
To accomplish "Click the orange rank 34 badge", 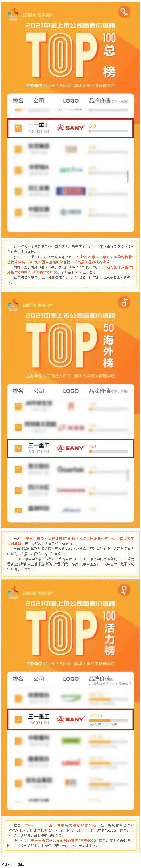I will tap(18, 448).
